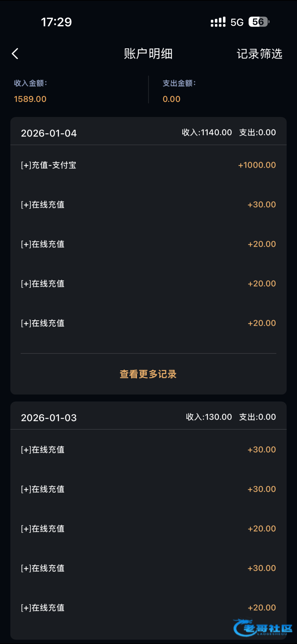Viewport: 297px width, 644px height.
Task: Tap the 账户明细 page title
Action: pos(148,54)
